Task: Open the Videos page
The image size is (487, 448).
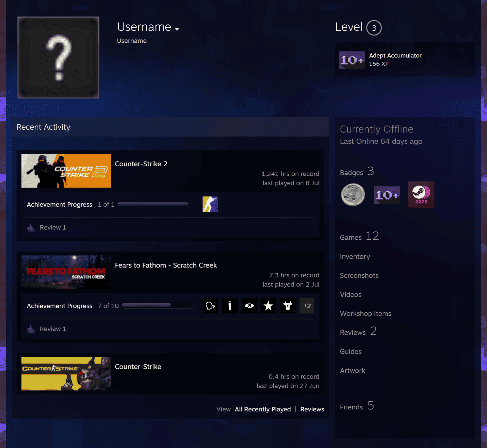Action: (351, 294)
